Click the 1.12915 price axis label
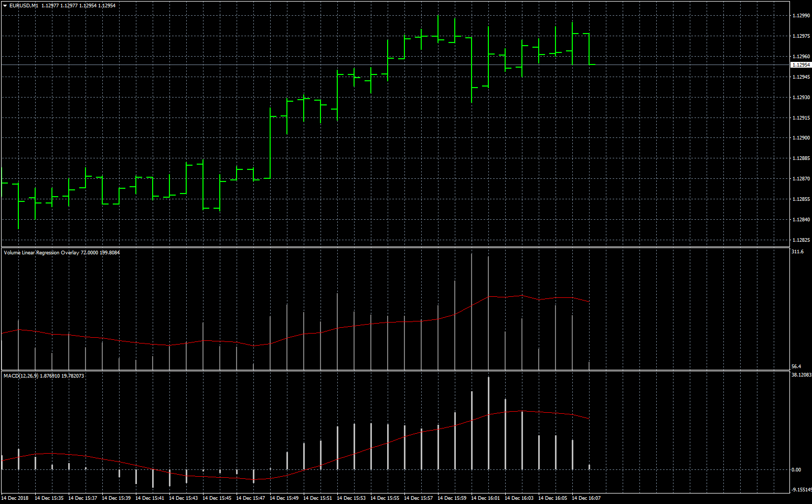Image resolution: width=812 pixels, height=504 pixels. [801, 118]
